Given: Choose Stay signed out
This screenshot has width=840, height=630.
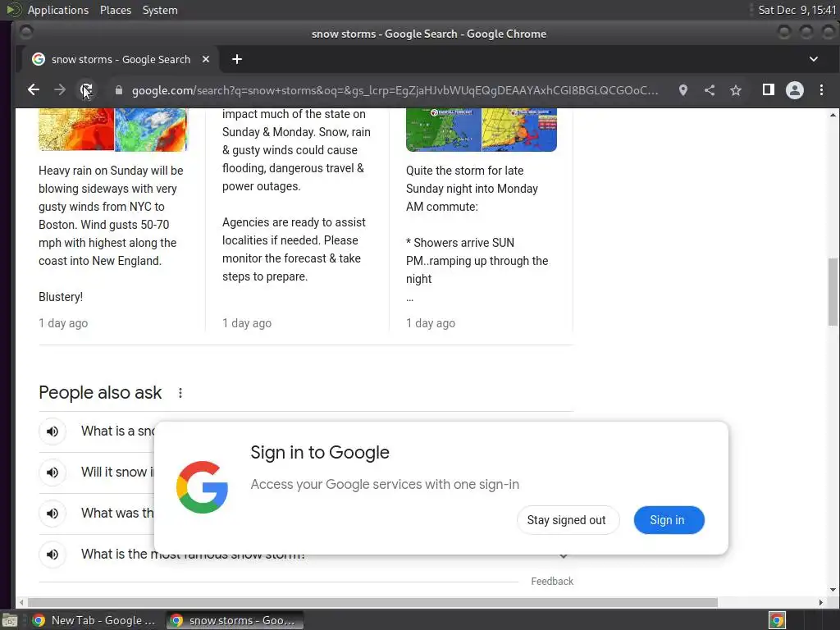Looking at the screenshot, I should coord(568,519).
